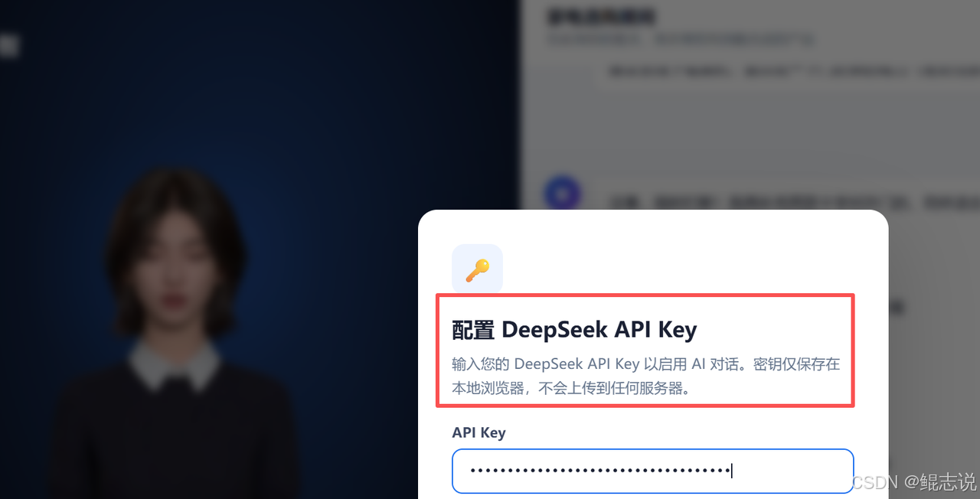Click the API Key password input field

click(x=652, y=471)
